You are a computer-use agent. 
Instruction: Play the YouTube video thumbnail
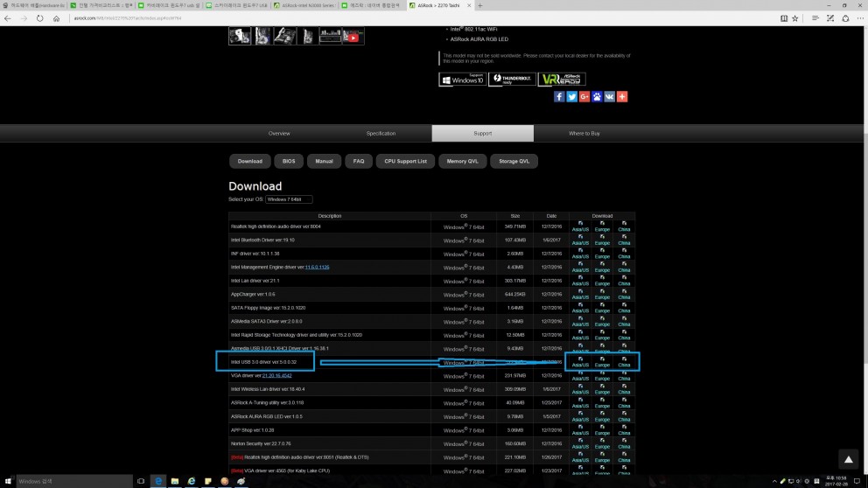[x=353, y=37]
